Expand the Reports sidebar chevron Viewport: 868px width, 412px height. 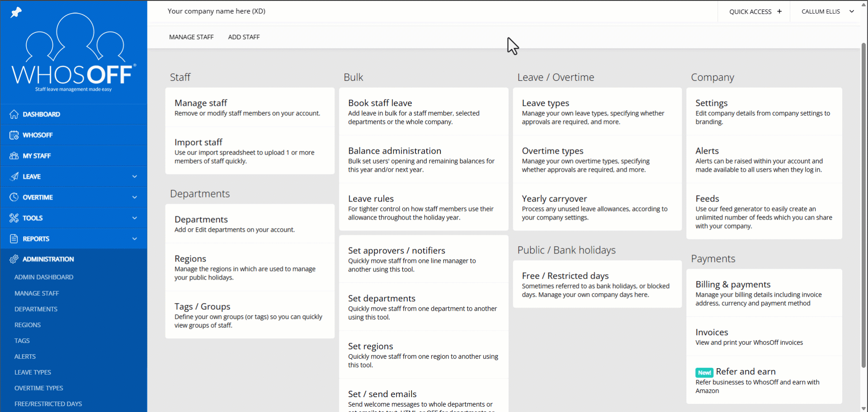pos(134,239)
